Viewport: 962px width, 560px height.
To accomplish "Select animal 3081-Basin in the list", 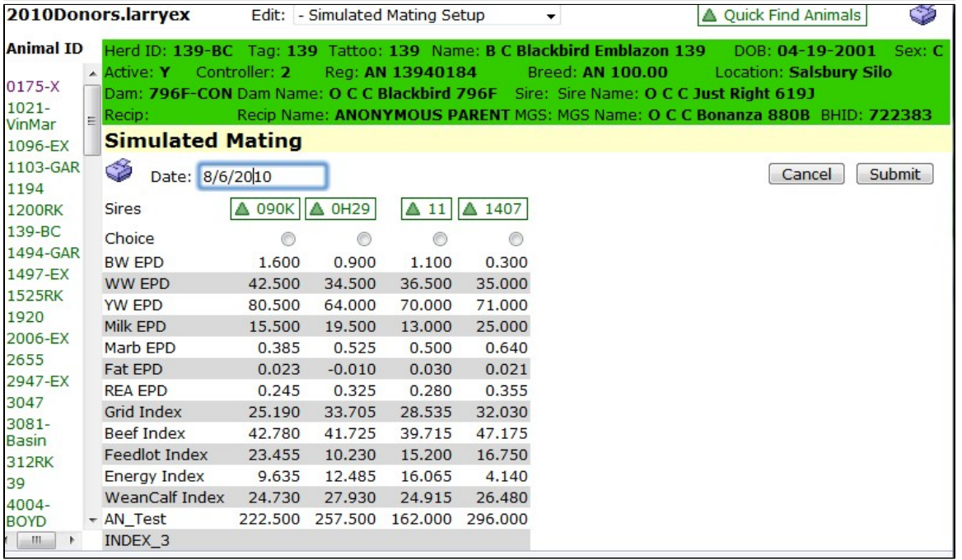I will point(28,432).
